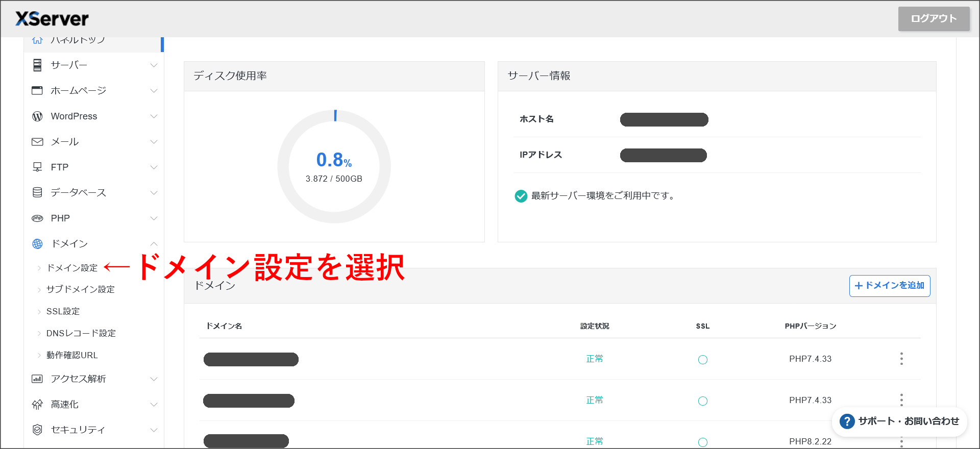The width and height of the screenshot is (980, 449).
Task: Click the ディスク使用率 panel heading
Action: click(x=230, y=76)
